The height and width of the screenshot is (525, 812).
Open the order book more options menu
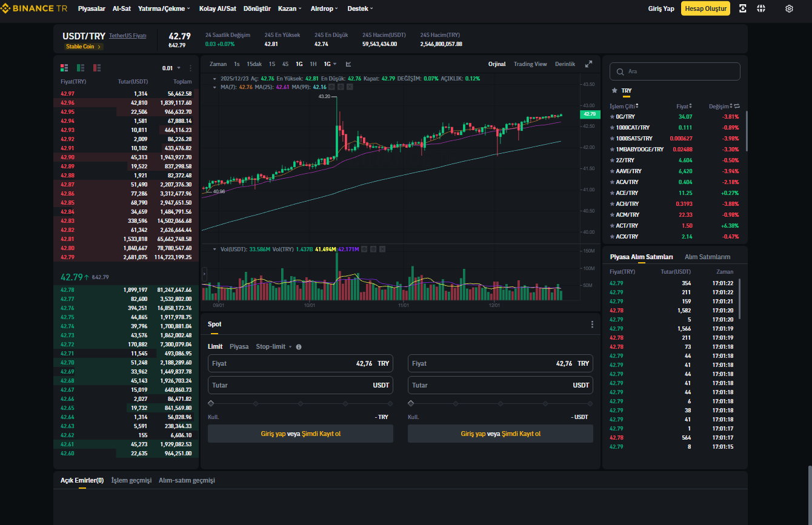click(191, 68)
